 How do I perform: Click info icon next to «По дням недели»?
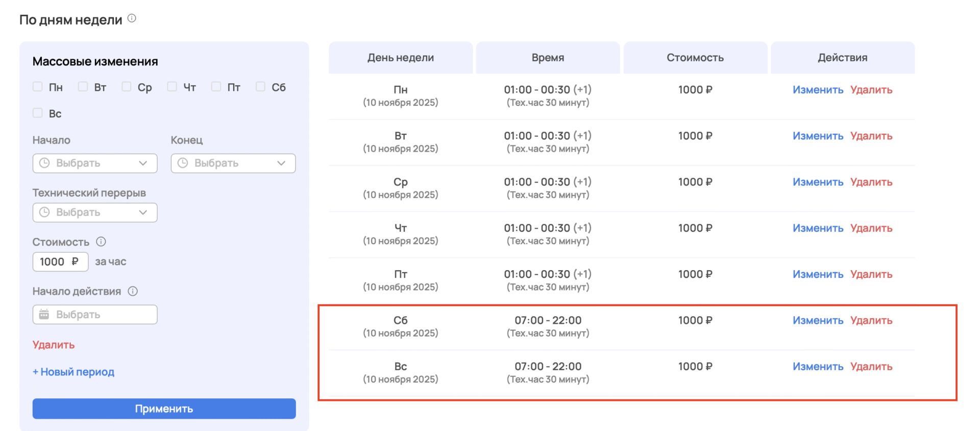pyautogui.click(x=132, y=18)
